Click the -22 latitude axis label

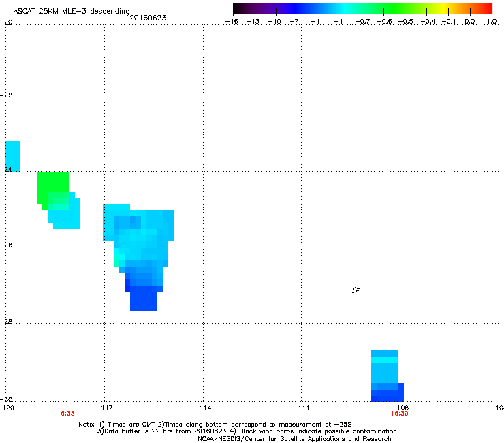click(x=6, y=95)
